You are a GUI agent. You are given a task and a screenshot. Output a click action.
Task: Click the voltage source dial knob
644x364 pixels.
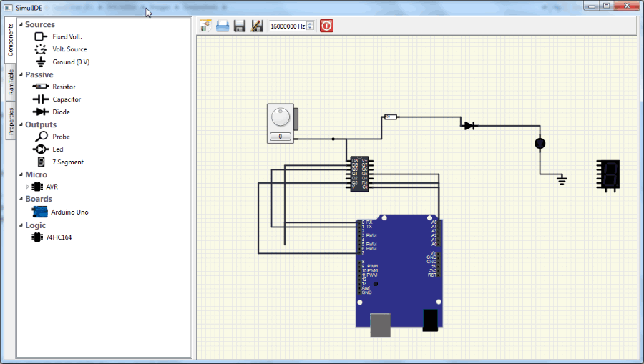[280, 117]
